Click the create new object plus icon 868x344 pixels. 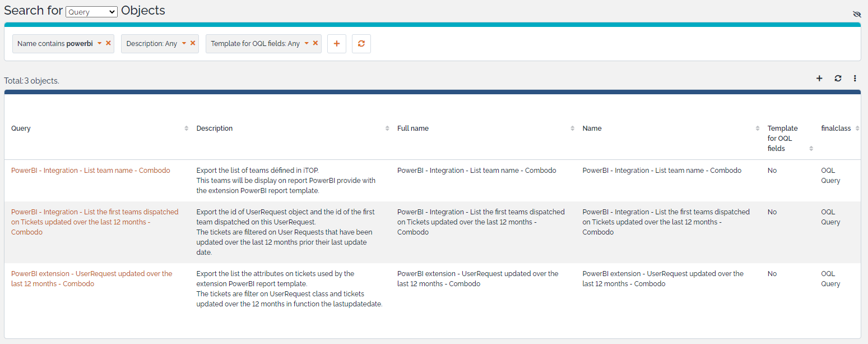[x=819, y=79]
